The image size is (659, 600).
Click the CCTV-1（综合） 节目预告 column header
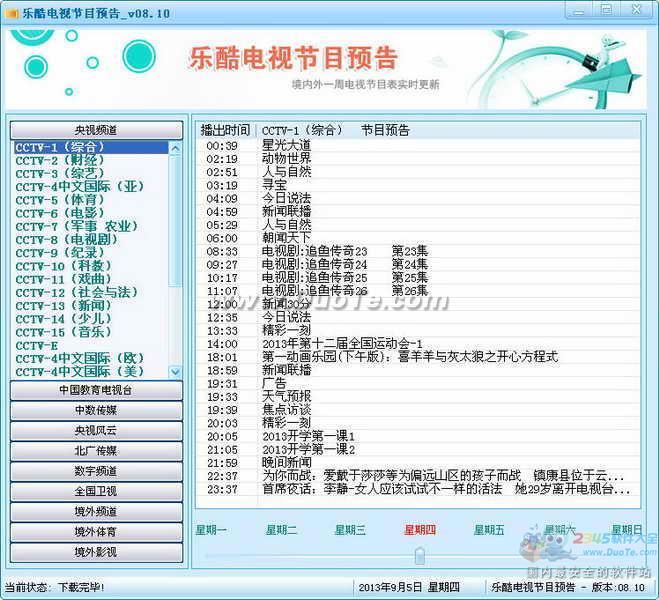[448, 130]
